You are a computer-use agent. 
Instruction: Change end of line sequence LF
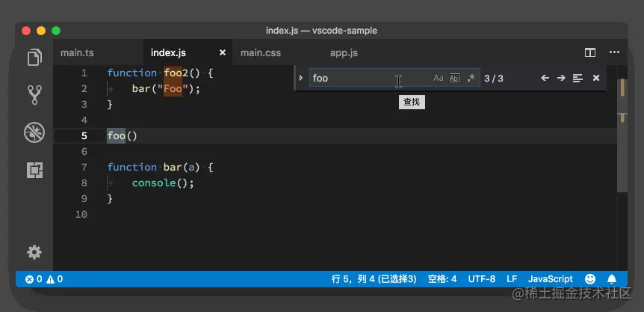pos(511,279)
